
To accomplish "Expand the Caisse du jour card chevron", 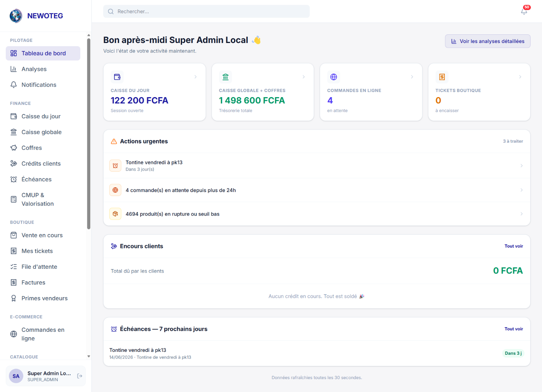I will click(x=195, y=77).
